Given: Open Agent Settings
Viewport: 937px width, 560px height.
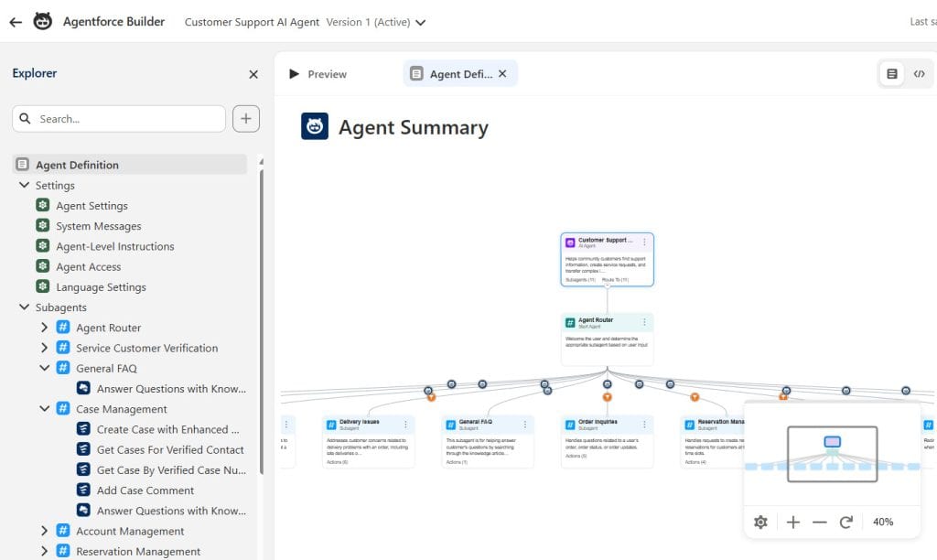Looking at the screenshot, I should [92, 206].
